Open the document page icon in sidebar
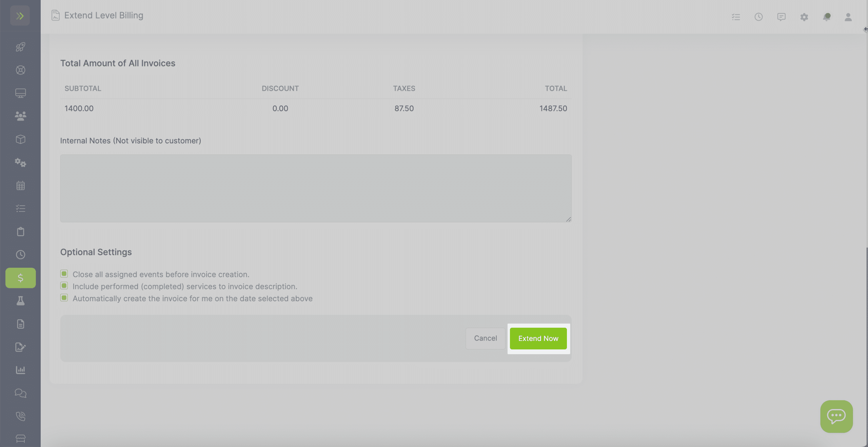 [20, 324]
